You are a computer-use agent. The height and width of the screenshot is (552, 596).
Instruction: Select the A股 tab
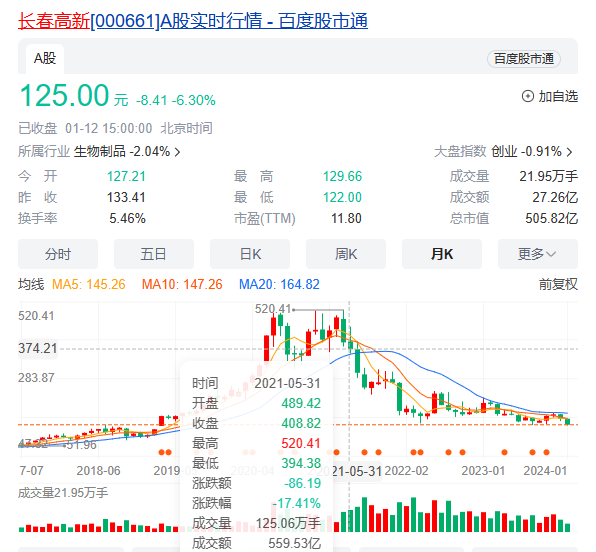tap(45, 59)
